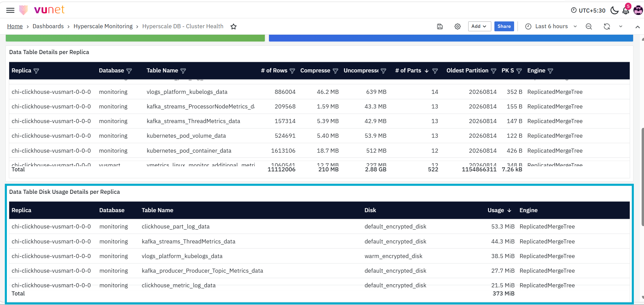Screen dimensions: 644x305
Task: Save the dashboard with disk icon
Action: pyautogui.click(x=440, y=27)
